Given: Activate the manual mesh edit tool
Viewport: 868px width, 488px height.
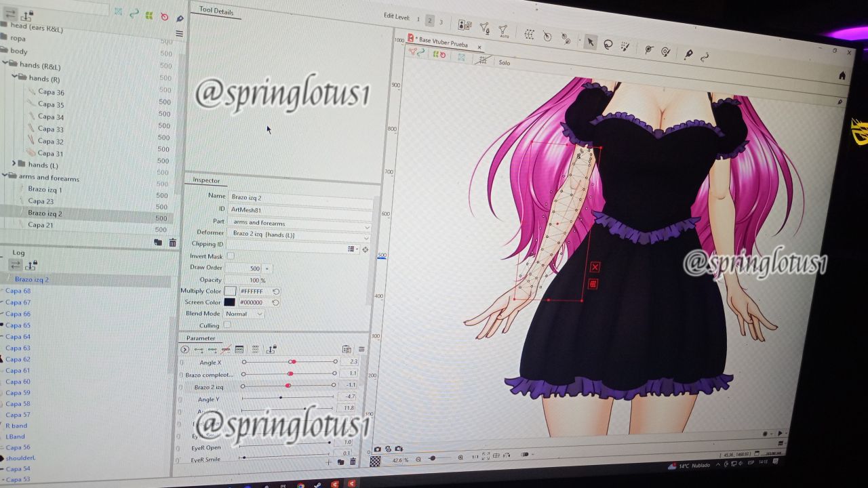Looking at the screenshot, I should 484,28.
